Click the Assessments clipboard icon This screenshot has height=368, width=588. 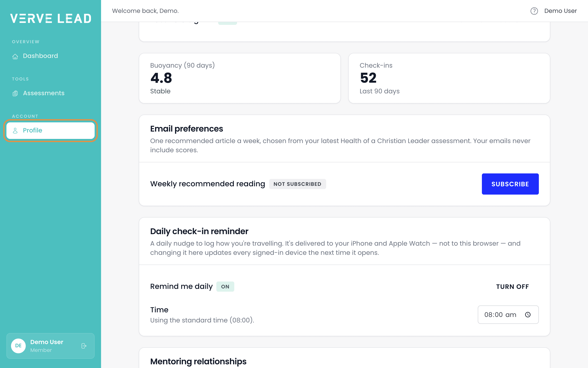pyautogui.click(x=15, y=93)
